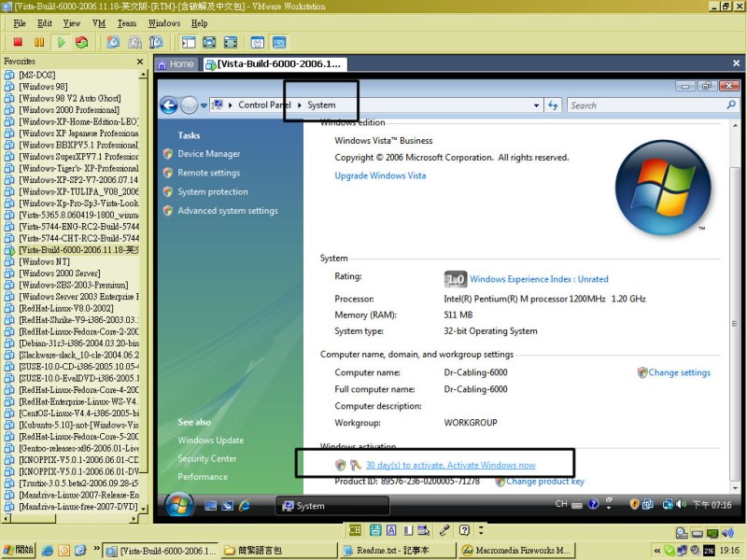Image resolution: width=747 pixels, height=560 pixels.
Task: Open Security Center under See also
Action: pos(206,458)
